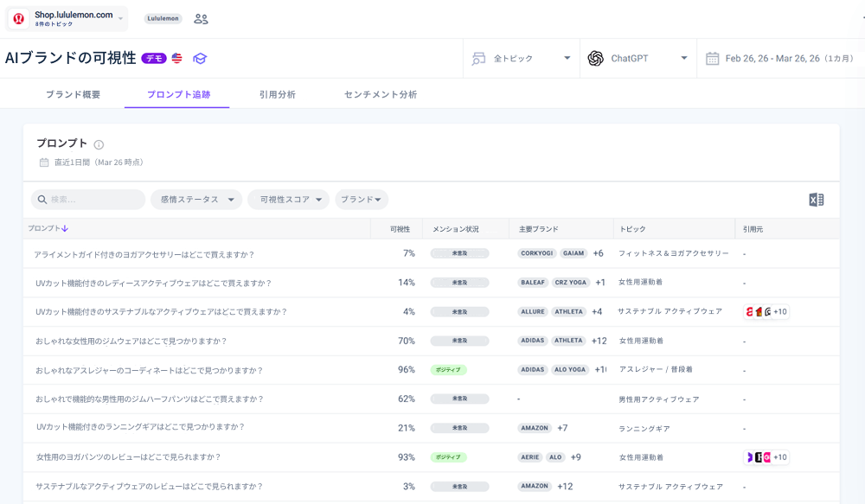Open prompt 女性用のヨガパンツのレビュー
The image size is (865, 504).
pos(129,456)
